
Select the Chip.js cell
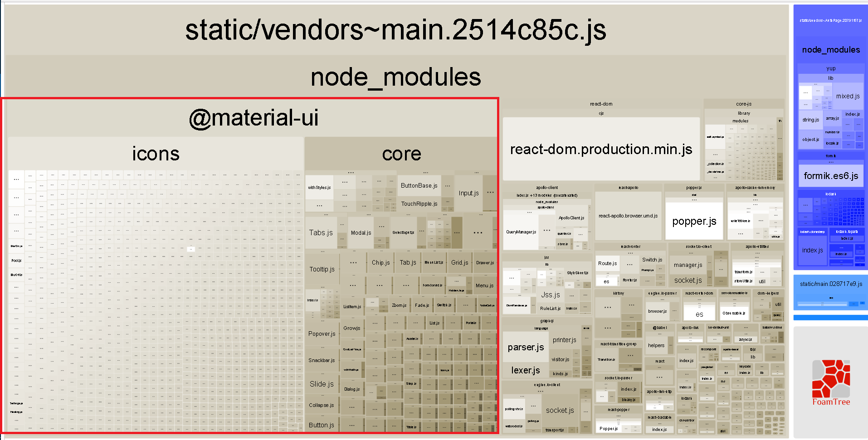pos(380,263)
